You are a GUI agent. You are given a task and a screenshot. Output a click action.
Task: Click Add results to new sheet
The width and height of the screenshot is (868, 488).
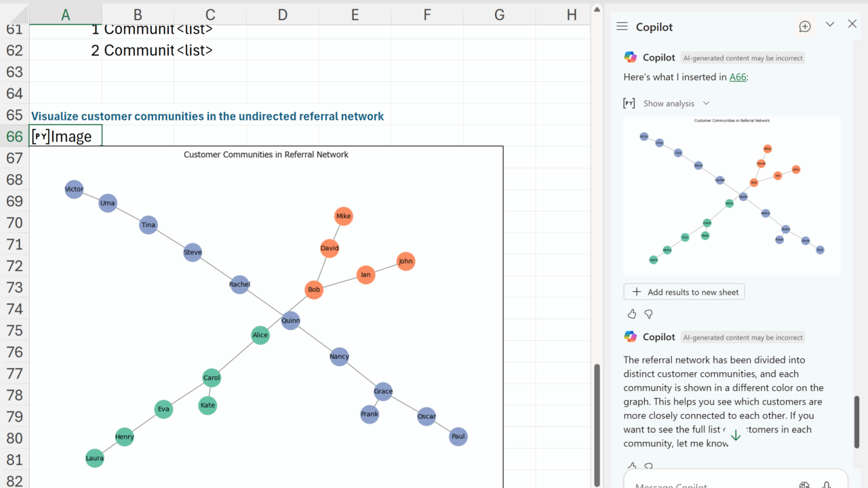pos(684,291)
